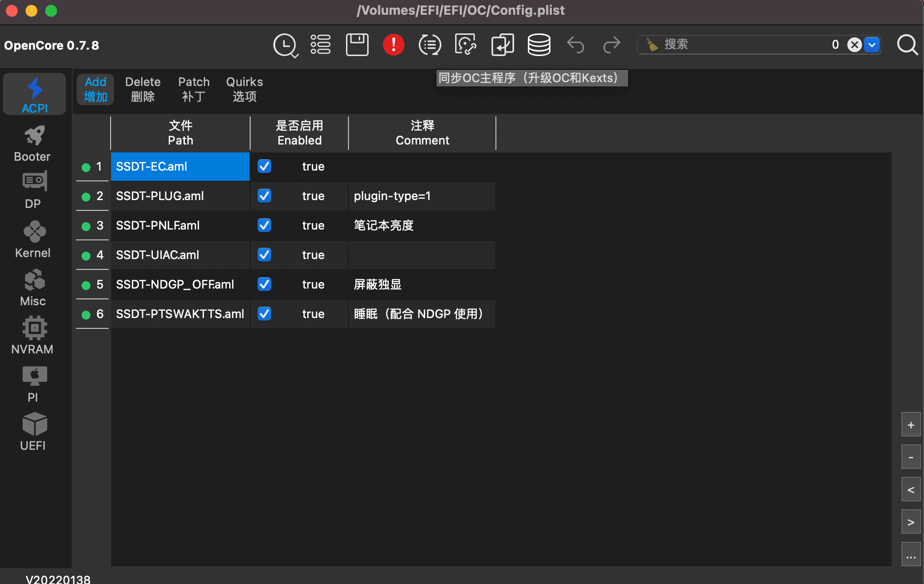
Task: Uncheck Enabled for SSDT-EC.aml
Action: [264, 166]
